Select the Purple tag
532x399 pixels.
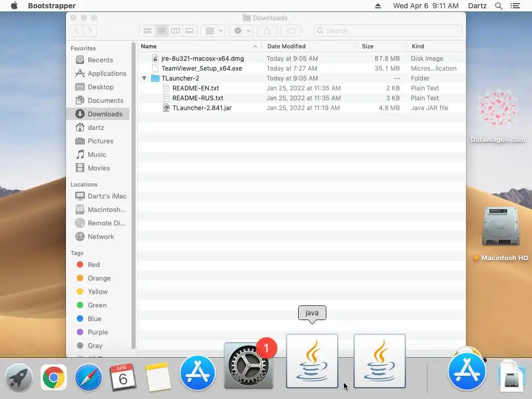97,332
